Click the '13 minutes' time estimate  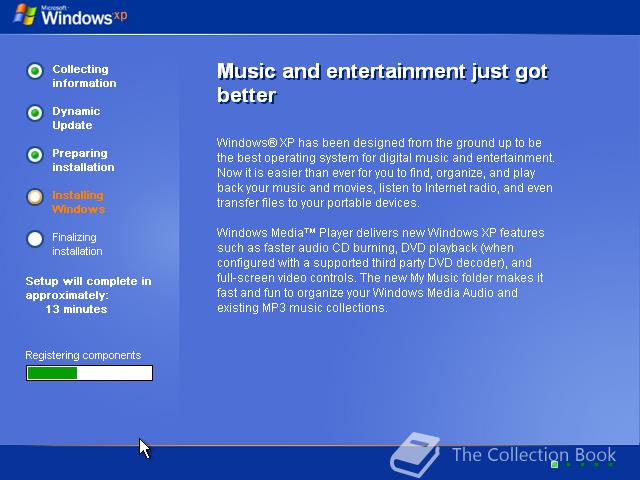pos(76,309)
